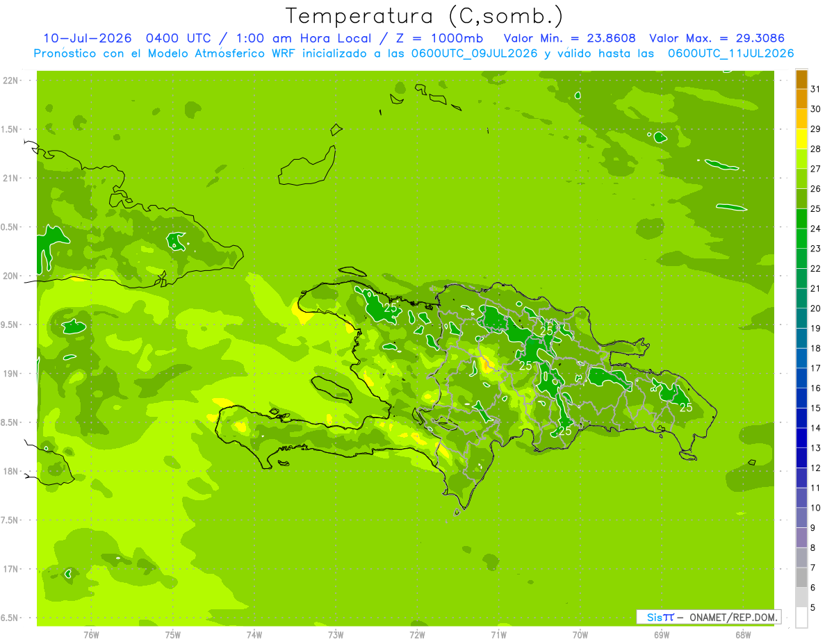
Task: Click the '19N' latitude label
Action: point(10,373)
